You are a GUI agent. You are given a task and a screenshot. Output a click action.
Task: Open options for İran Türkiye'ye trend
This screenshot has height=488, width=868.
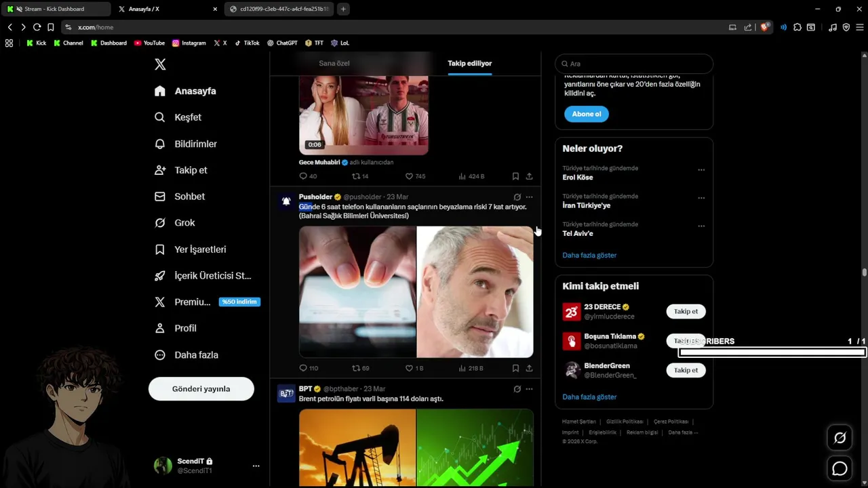(701, 198)
